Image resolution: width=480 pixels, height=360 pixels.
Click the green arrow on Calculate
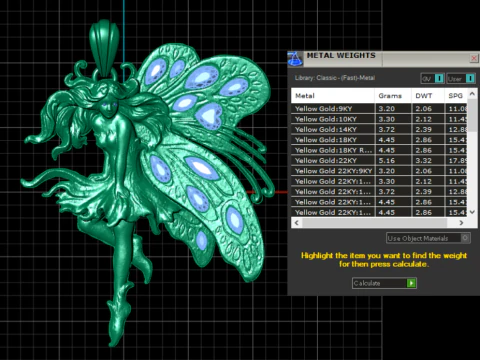[411, 283]
